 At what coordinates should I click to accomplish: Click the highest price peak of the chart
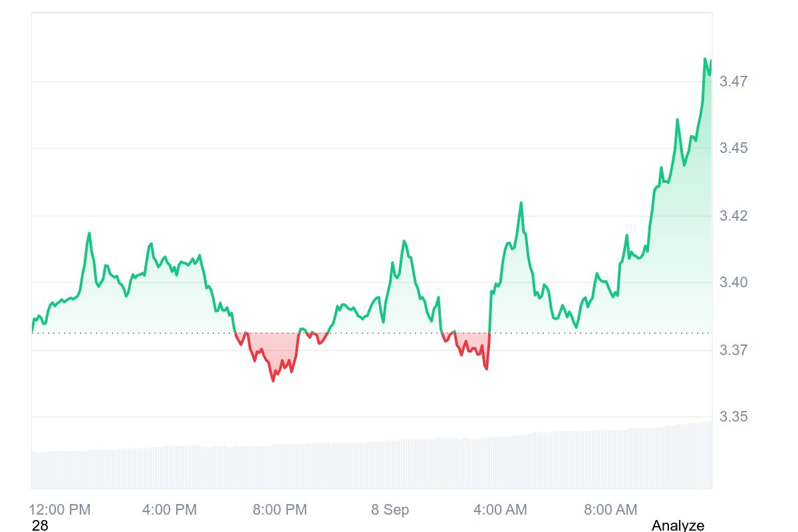tap(705, 59)
